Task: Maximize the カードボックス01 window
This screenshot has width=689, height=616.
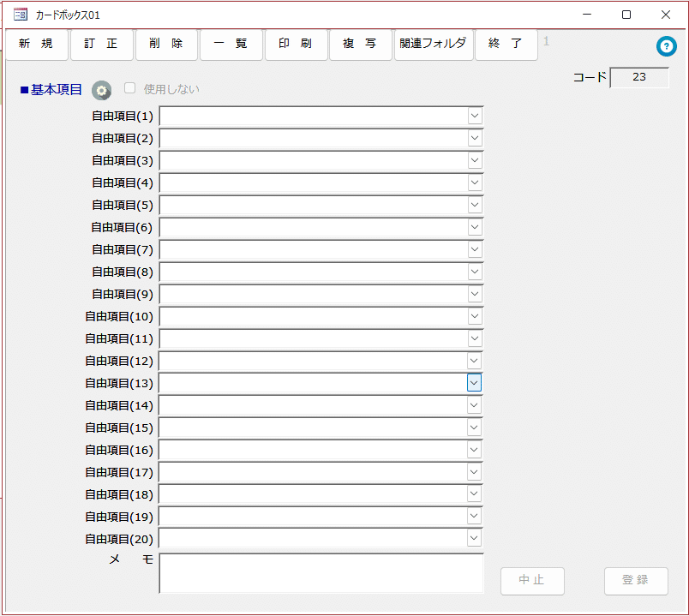Action: click(626, 15)
